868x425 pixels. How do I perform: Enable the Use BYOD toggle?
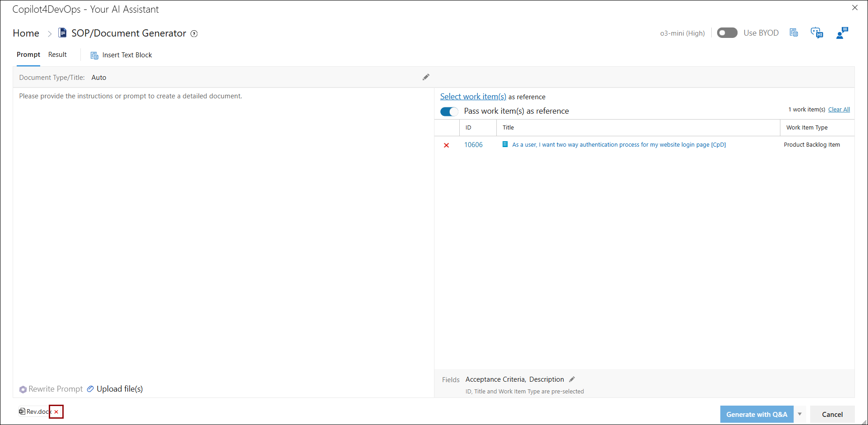click(x=727, y=33)
